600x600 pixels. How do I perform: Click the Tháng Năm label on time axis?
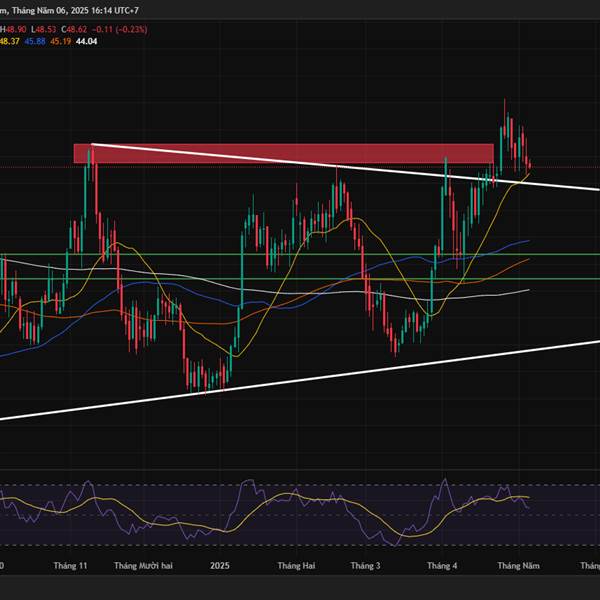(518, 566)
